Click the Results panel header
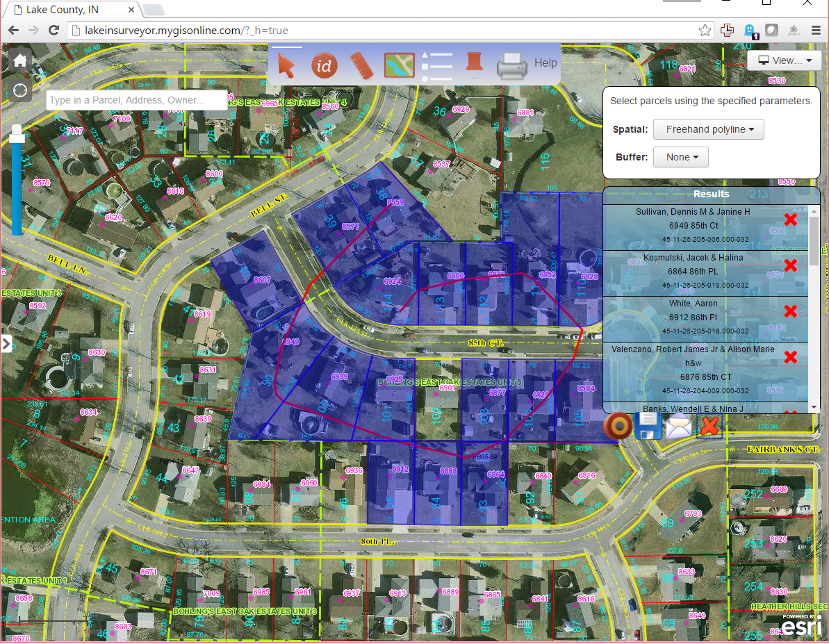 tap(711, 194)
